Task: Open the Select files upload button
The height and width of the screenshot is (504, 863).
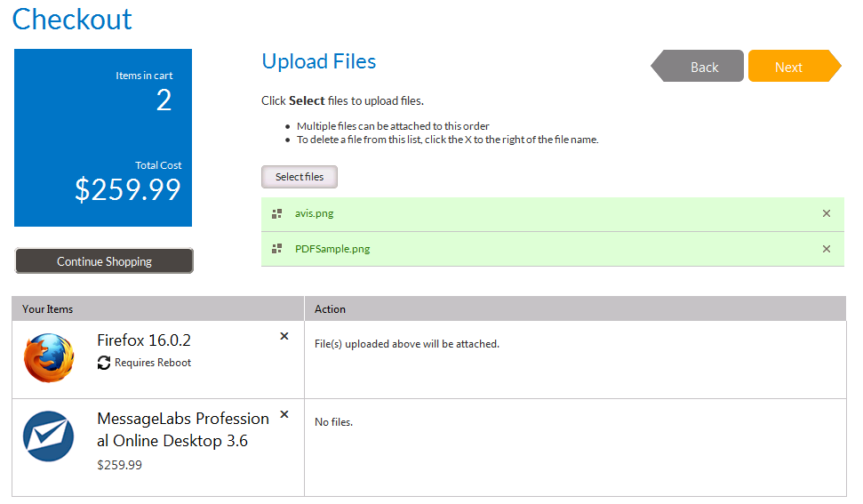Action: pos(300,177)
